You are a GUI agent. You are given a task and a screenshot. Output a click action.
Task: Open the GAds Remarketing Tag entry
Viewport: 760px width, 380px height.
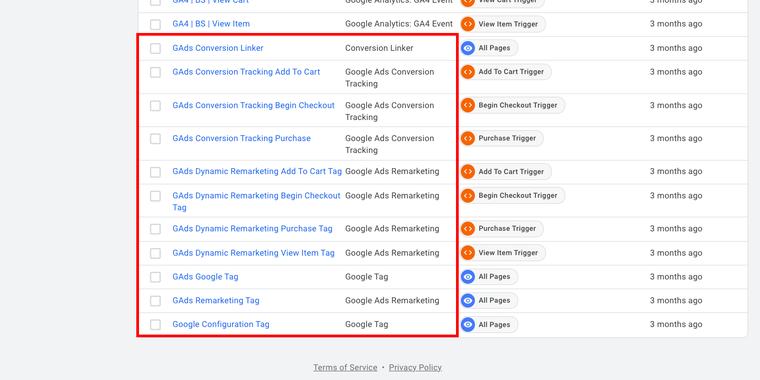216,301
